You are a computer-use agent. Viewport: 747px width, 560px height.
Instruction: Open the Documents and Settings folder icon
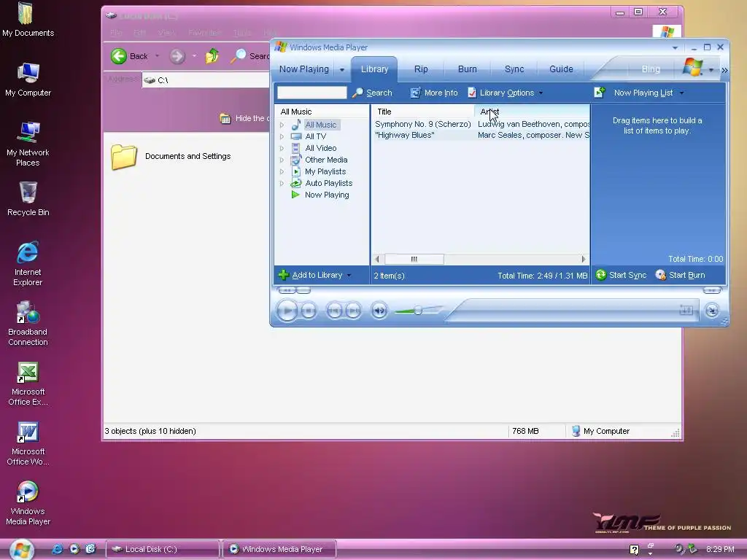click(x=124, y=157)
